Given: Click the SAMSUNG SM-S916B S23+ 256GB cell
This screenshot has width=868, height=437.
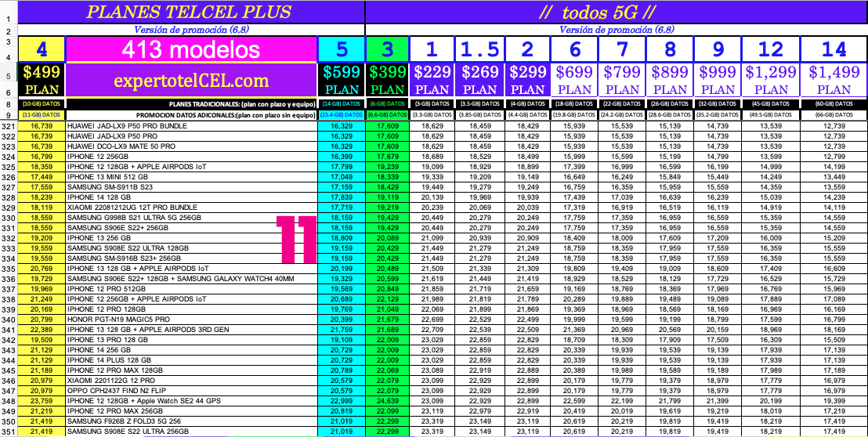Looking at the screenshot, I should pyautogui.click(x=191, y=258).
